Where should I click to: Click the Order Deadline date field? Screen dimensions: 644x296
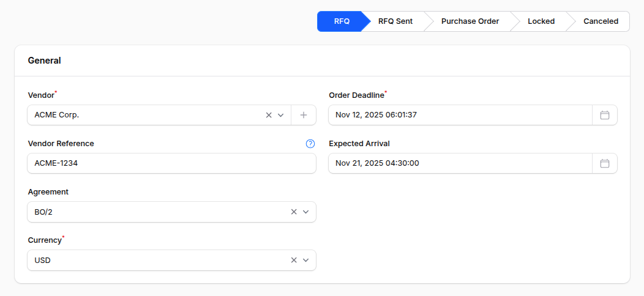(459, 115)
